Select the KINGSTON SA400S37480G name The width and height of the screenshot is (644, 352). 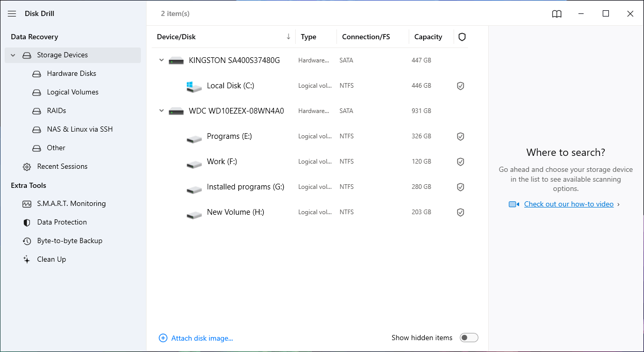click(234, 60)
